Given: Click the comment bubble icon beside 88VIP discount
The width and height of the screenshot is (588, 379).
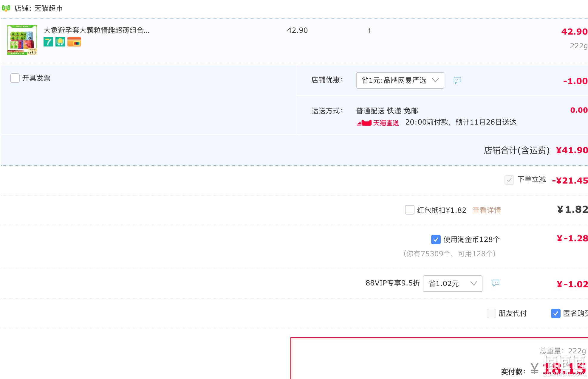Looking at the screenshot, I should click(496, 283).
